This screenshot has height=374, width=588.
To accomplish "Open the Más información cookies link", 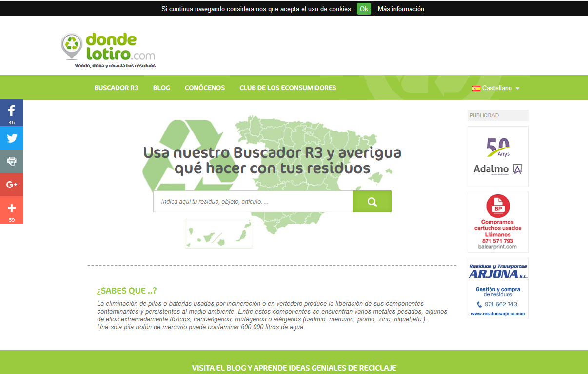I will [x=401, y=9].
